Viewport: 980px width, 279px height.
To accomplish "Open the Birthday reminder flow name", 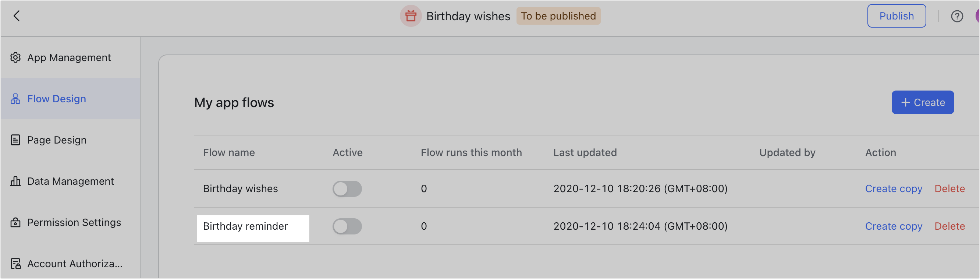I will 245,226.
